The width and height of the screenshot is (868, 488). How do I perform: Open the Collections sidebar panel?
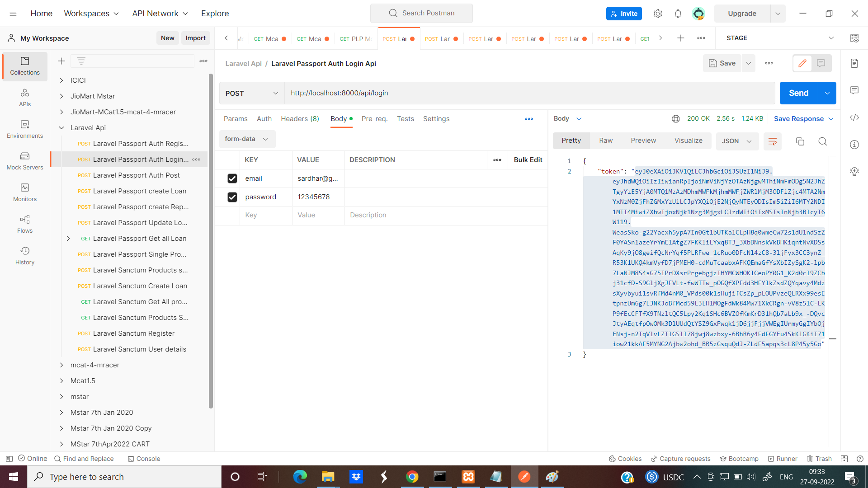(25, 66)
